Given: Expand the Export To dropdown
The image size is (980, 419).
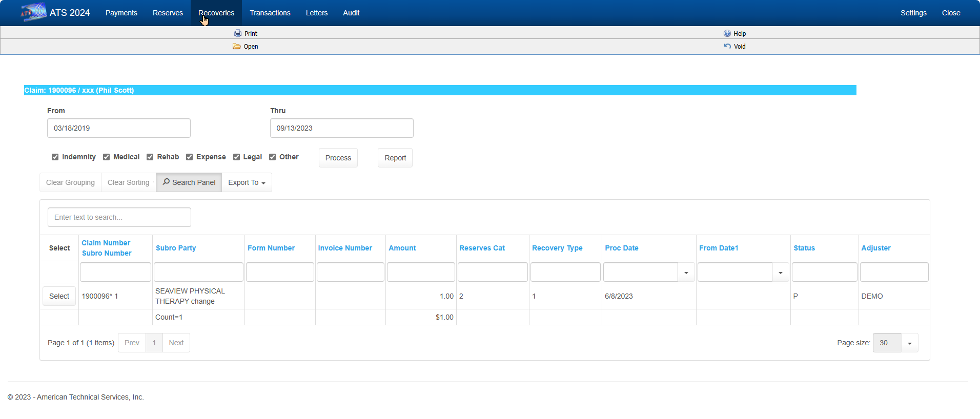Looking at the screenshot, I should point(247,182).
